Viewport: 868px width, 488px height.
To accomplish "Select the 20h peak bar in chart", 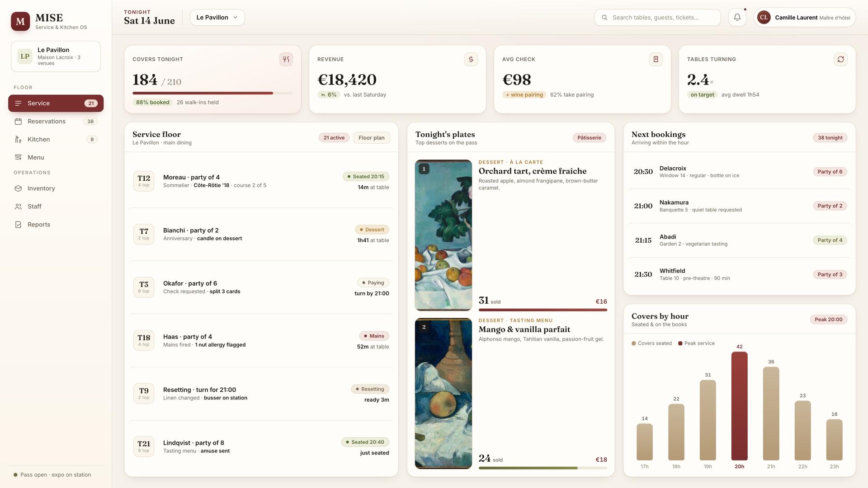I will pos(740,406).
